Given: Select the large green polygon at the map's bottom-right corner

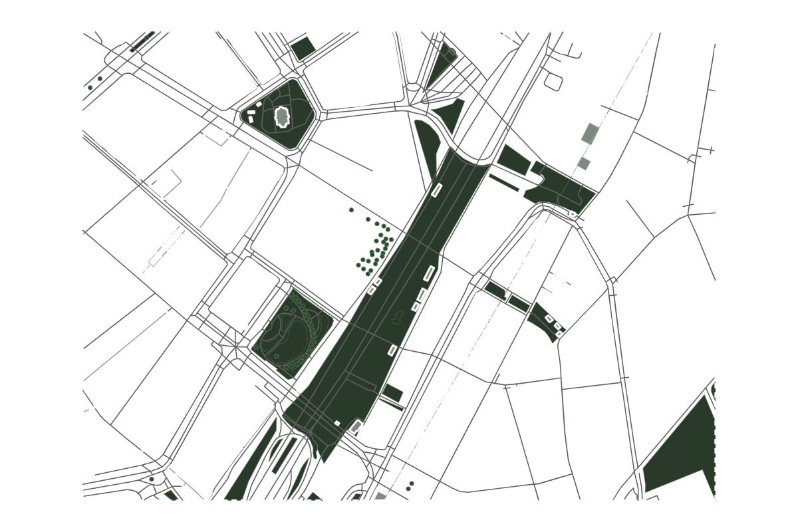Looking at the screenshot, I should tap(679, 444).
